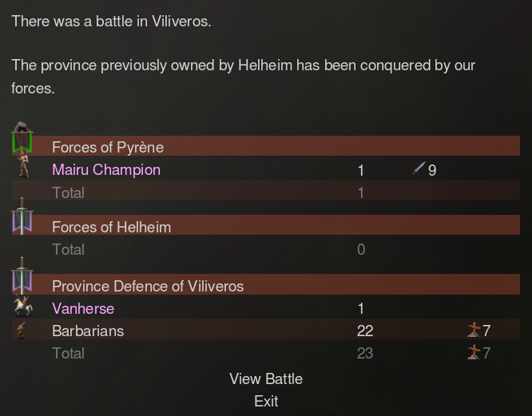The height and width of the screenshot is (416, 532).
Task: Click View Battle to watch replay
Action: [266, 379]
